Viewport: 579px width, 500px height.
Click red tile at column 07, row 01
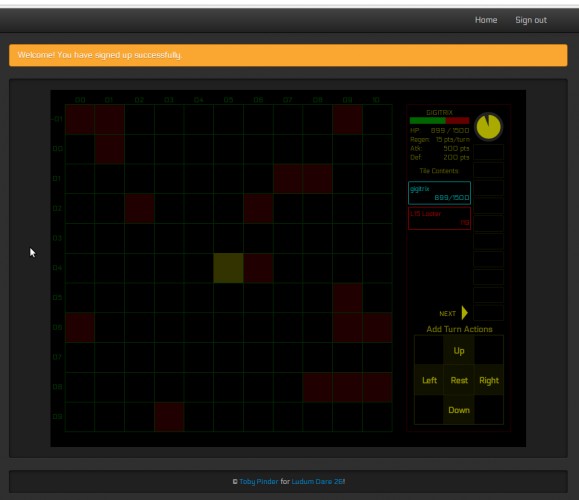pyautogui.click(x=288, y=179)
